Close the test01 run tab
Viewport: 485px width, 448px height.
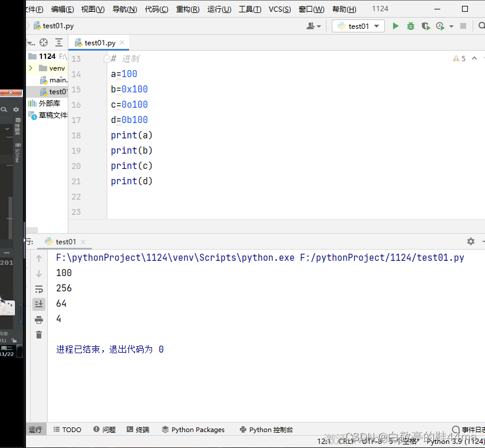[83, 242]
